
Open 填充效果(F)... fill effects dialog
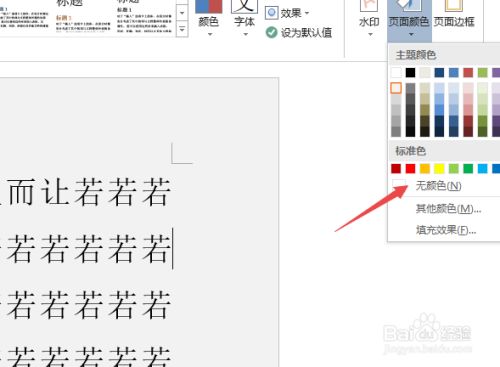click(445, 230)
